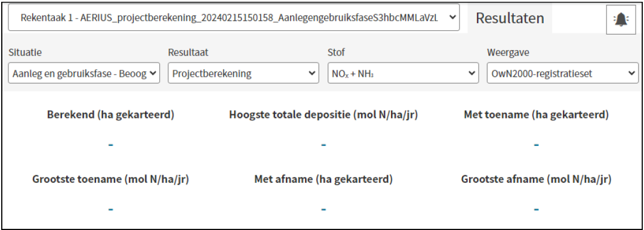Viewport: 644px width, 230px height.
Task: Select the Met toename (ha gekarteerd) heading
Action: click(x=536, y=115)
